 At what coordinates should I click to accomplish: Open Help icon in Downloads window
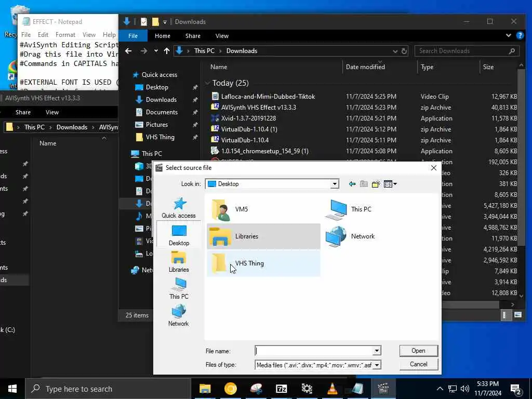click(x=520, y=35)
